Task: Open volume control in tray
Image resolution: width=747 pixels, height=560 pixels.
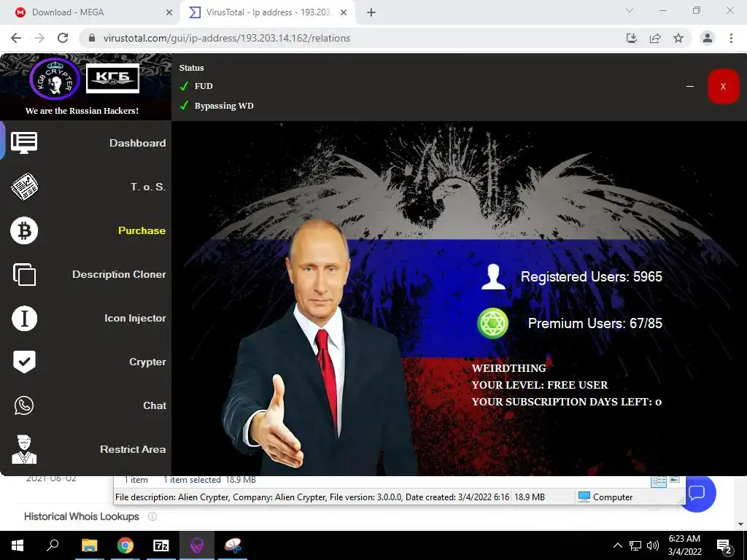Action: [653, 545]
